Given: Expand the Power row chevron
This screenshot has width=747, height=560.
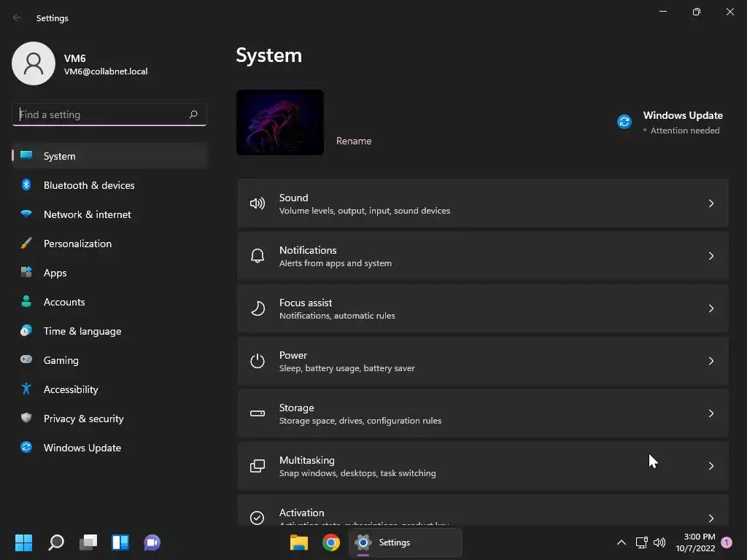Looking at the screenshot, I should point(711,361).
